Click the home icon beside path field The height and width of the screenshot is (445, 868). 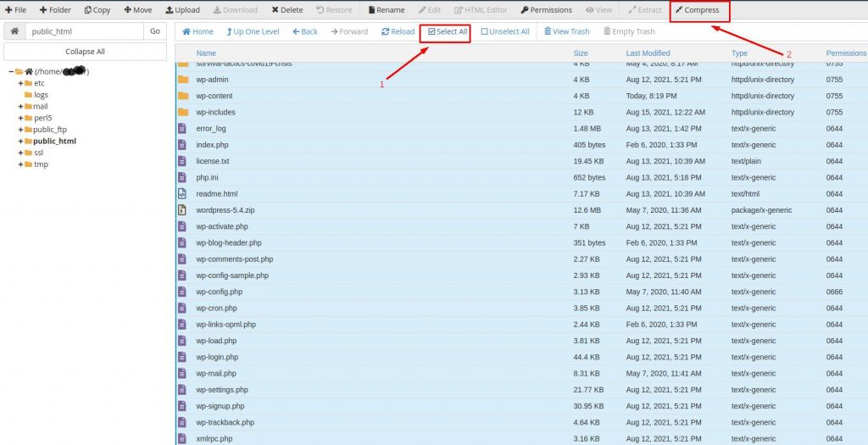[x=14, y=31]
